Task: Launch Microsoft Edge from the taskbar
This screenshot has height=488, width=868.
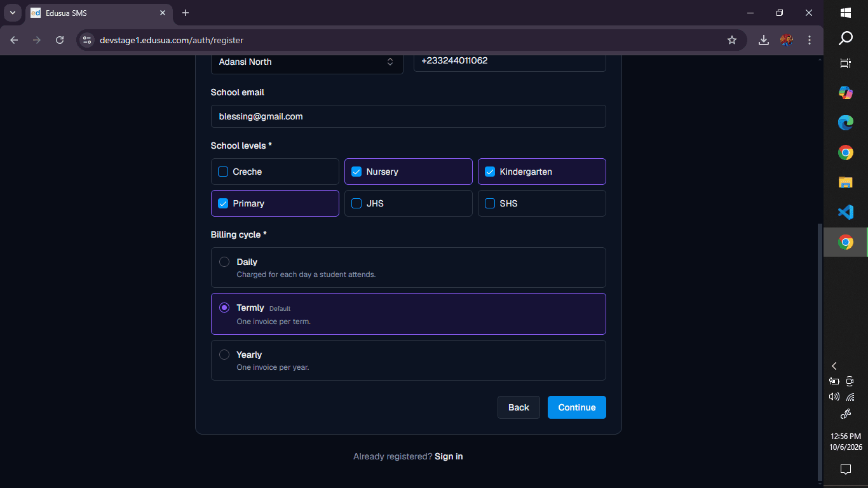Action: tap(846, 123)
